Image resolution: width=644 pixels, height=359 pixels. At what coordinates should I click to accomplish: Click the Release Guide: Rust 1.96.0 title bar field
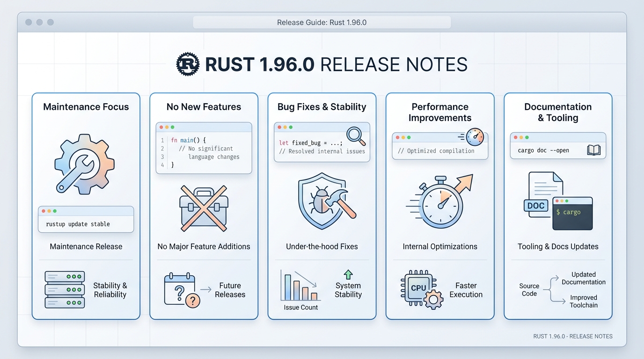322,22
